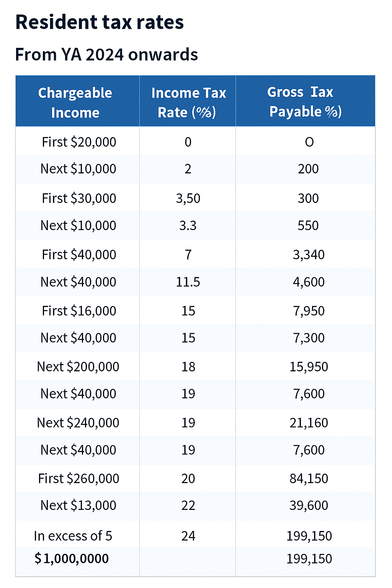This screenshot has width=392, height=588.
Task: Select the "First $260,000" income cell
Action: [x=78, y=479]
